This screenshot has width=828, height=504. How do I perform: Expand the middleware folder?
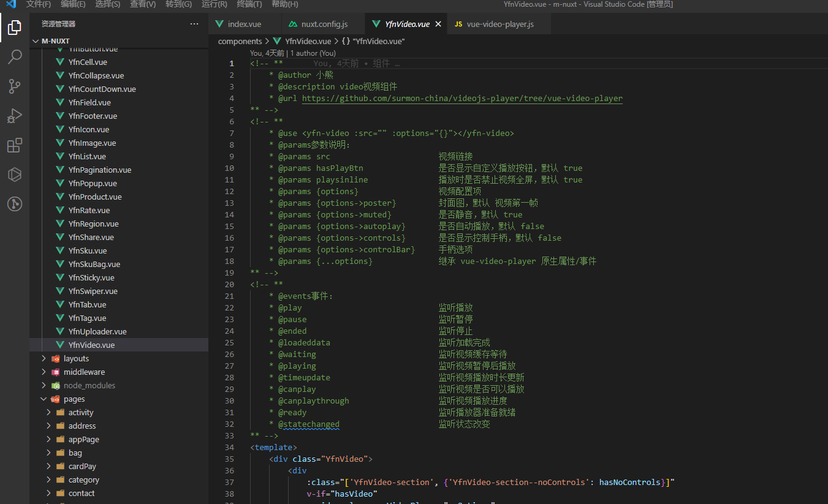pos(84,372)
